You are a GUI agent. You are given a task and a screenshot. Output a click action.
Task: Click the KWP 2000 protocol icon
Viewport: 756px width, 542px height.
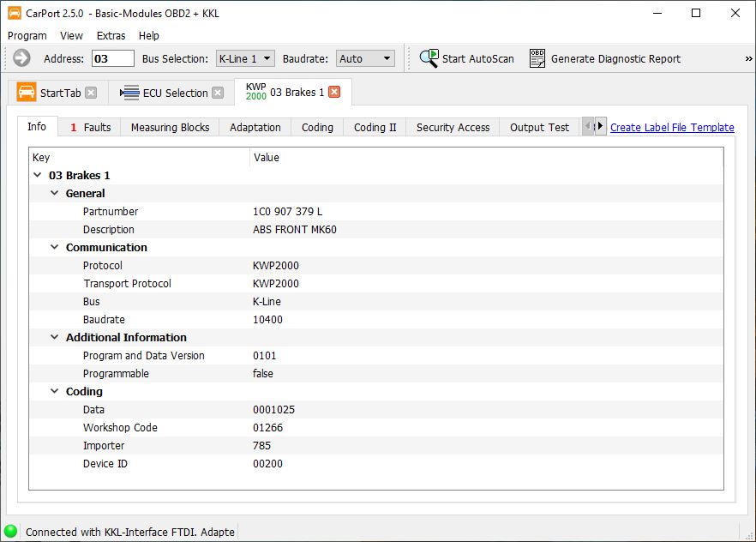(255, 92)
